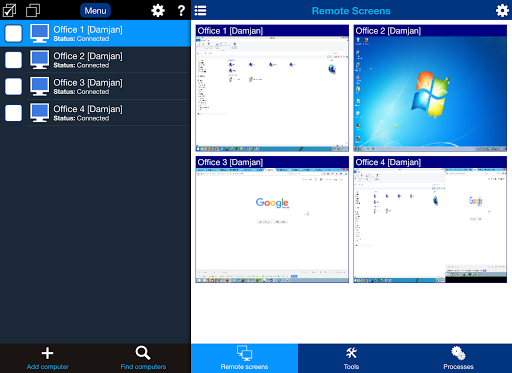Open settings gear in left panel

coord(158,11)
